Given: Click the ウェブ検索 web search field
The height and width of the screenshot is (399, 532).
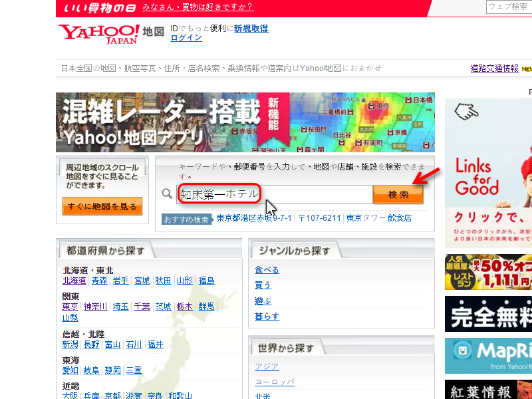Looking at the screenshot, I should pyautogui.click(x=509, y=7).
